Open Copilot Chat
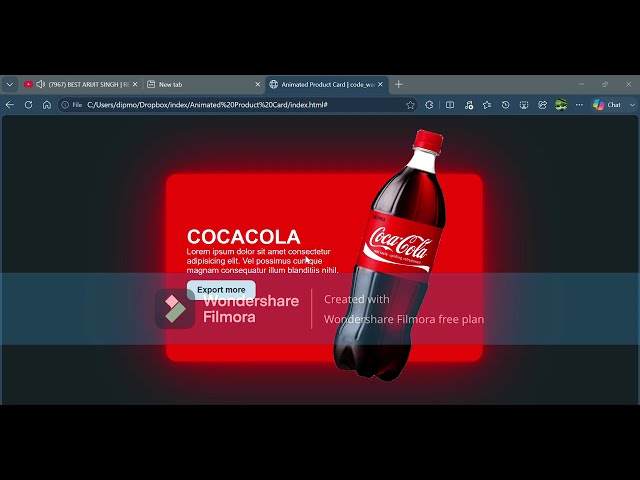640x480 pixels. coord(607,105)
